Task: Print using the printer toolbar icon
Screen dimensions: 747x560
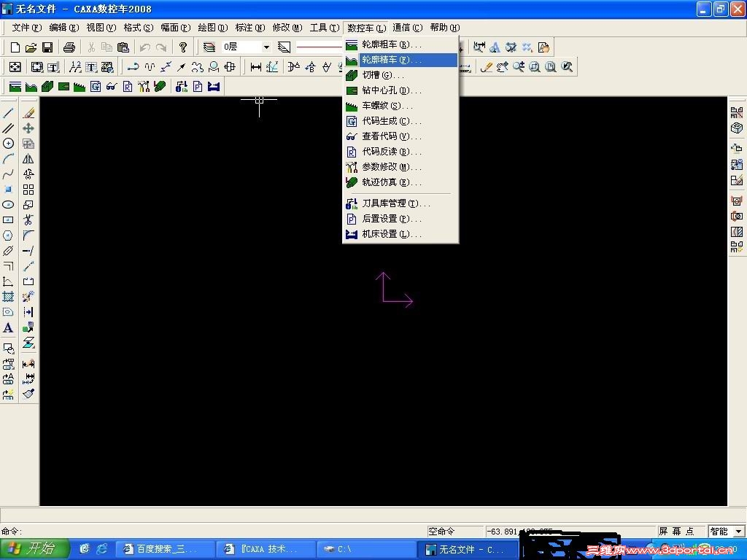Action: click(69, 47)
